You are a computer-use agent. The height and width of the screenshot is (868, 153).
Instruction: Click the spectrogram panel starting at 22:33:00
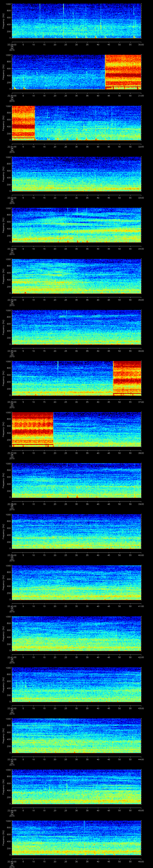[x=76, y=225]
